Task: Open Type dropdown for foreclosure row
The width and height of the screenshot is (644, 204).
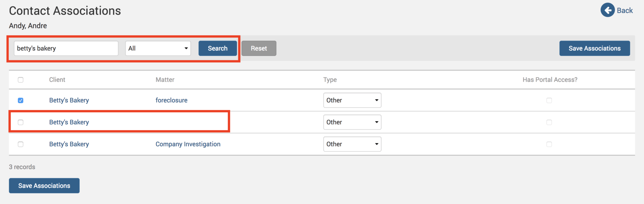Action: [352, 100]
